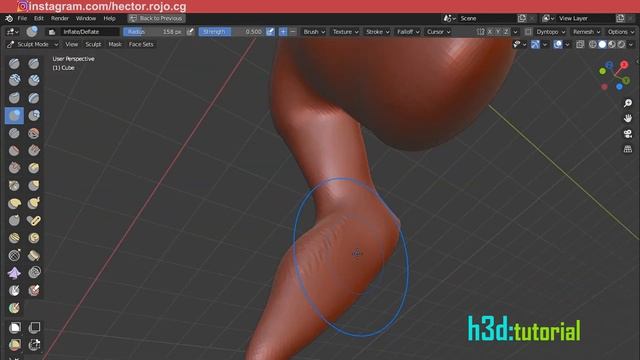Select the Nudge brush tool

point(14,238)
